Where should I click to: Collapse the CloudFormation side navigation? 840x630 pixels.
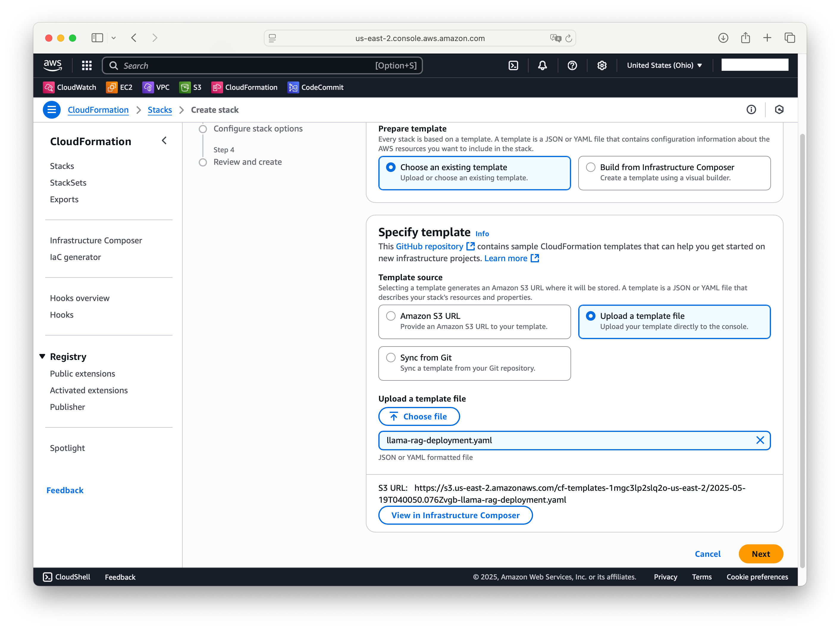(x=164, y=141)
